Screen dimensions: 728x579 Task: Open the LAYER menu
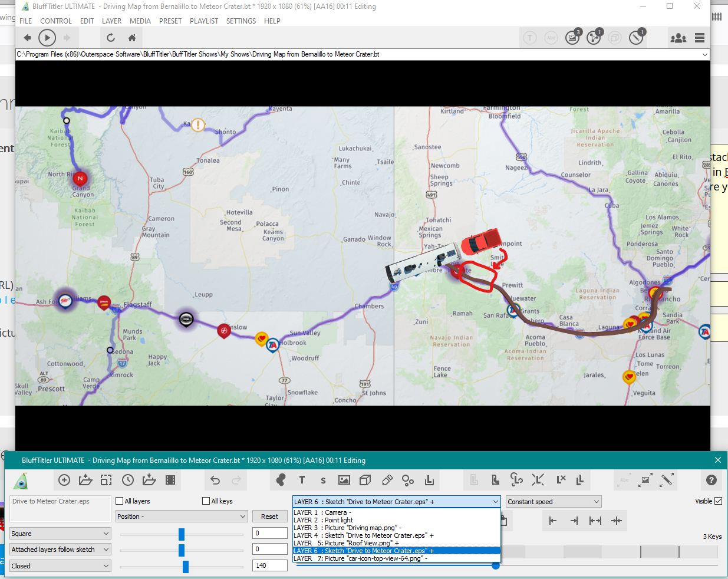tap(112, 21)
